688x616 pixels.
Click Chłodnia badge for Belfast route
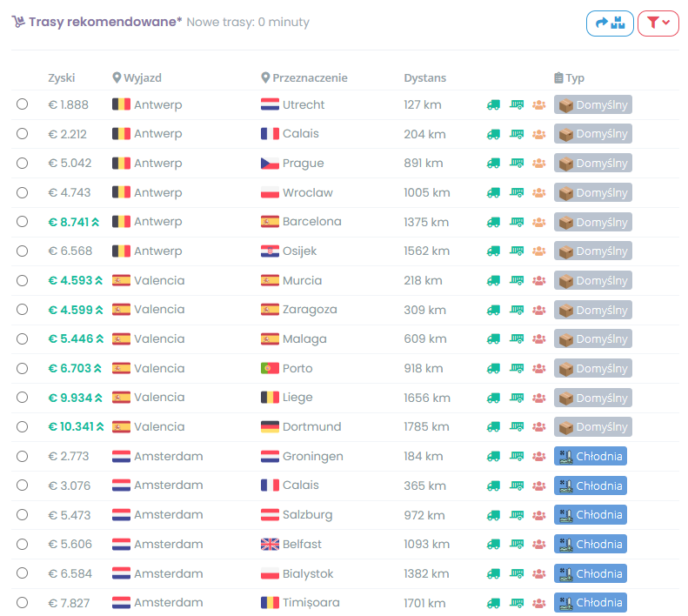tap(591, 544)
